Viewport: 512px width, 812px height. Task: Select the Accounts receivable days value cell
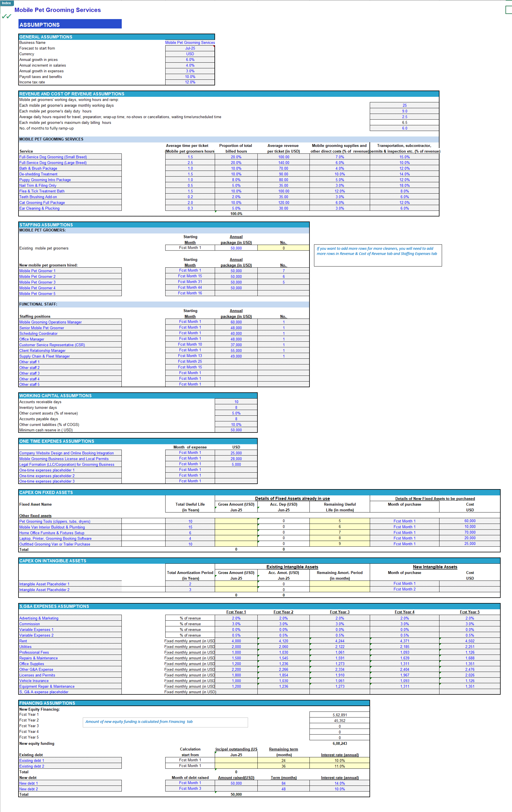tap(236, 402)
